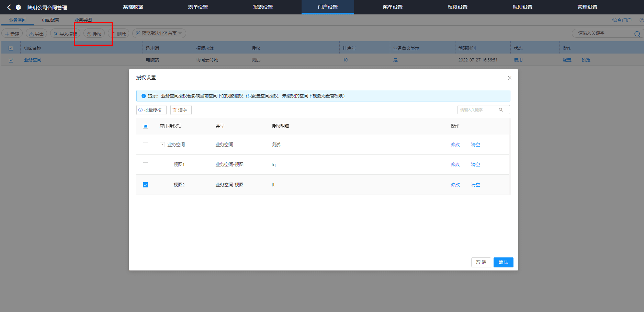The height and width of the screenshot is (312, 644).
Task: Click the cube app icon beside the title
Action: click(19, 7)
